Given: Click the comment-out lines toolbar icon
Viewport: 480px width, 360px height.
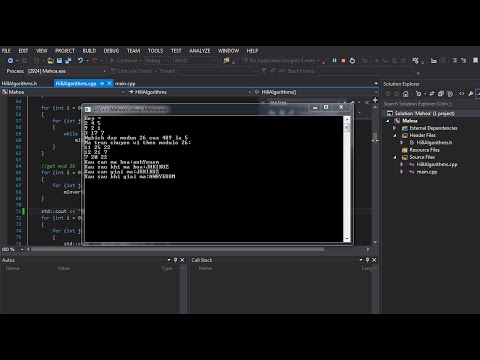Looking at the screenshot, I should click(x=455, y=60).
